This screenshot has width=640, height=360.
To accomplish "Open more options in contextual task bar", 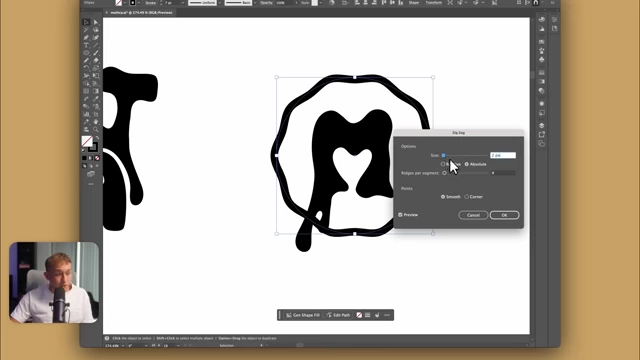I will click(x=387, y=315).
